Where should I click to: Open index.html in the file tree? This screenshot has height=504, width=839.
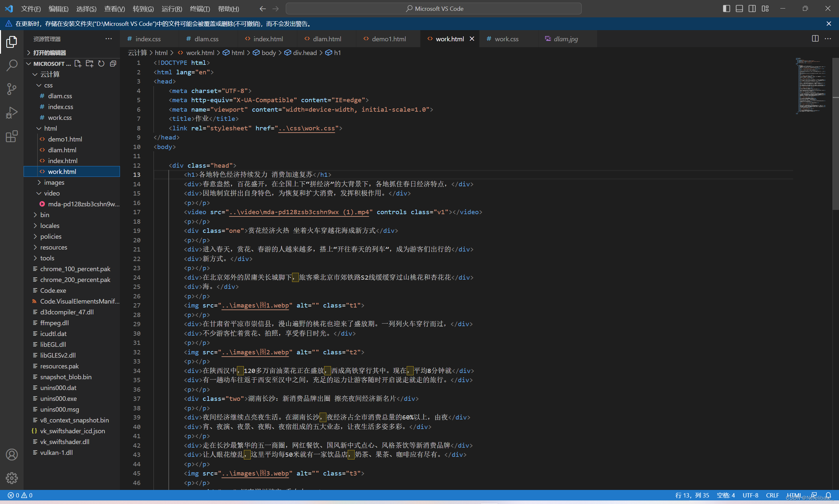pos(72,161)
